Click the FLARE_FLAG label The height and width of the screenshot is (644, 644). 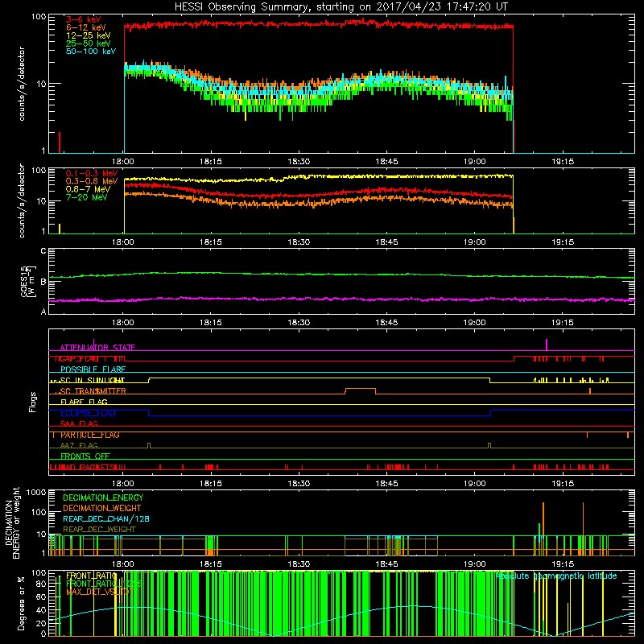pyautogui.click(x=84, y=402)
